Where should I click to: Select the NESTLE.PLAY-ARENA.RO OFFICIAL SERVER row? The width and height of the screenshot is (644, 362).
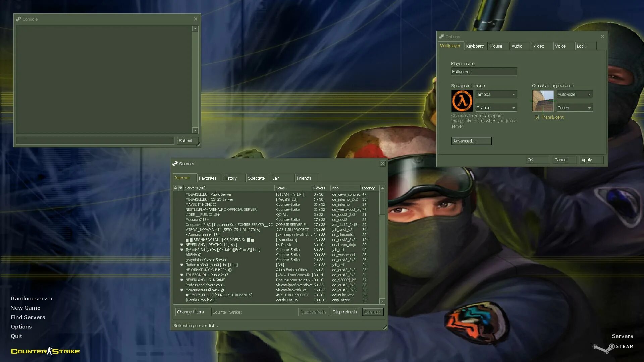pos(276,209)
